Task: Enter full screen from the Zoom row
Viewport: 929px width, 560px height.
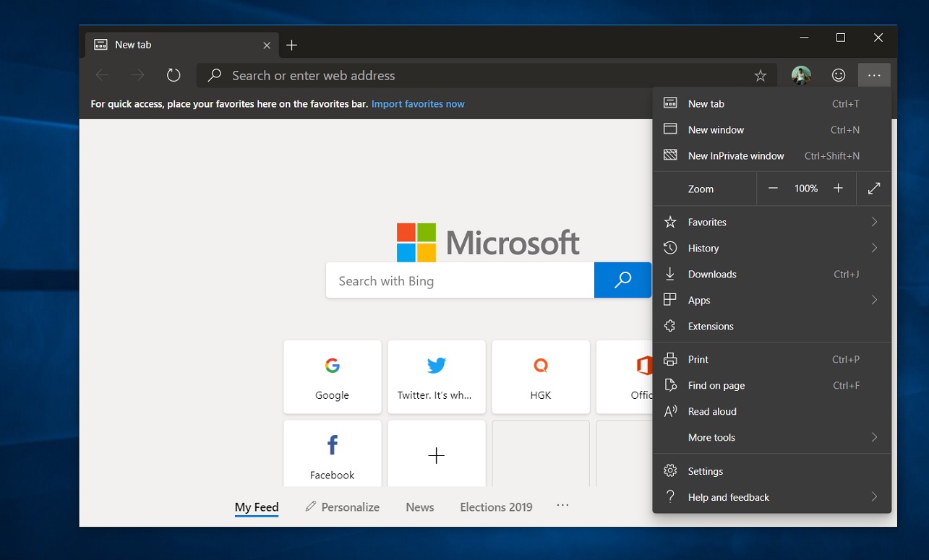Action: point(874,189)
